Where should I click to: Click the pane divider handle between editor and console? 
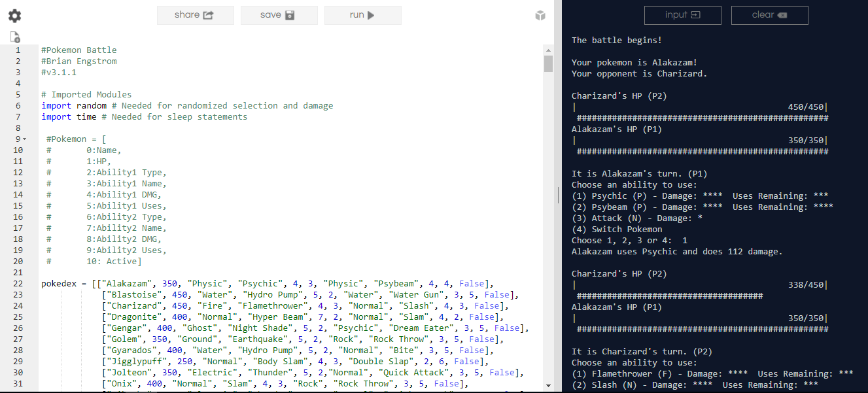pos(558,196)
